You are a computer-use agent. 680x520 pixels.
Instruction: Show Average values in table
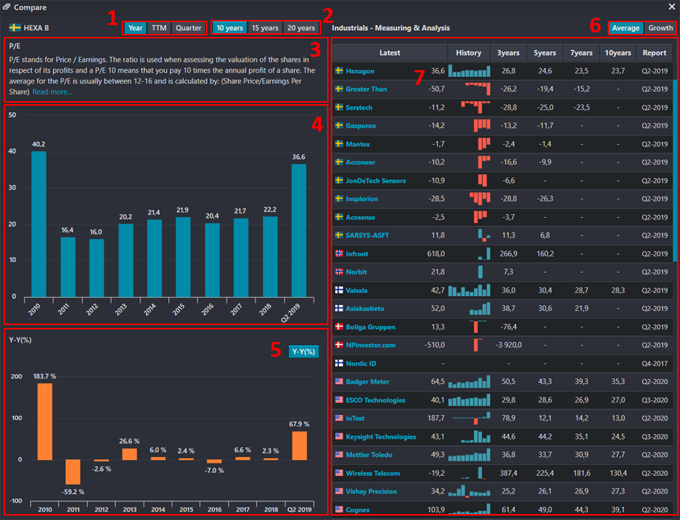tap(625, 28)
